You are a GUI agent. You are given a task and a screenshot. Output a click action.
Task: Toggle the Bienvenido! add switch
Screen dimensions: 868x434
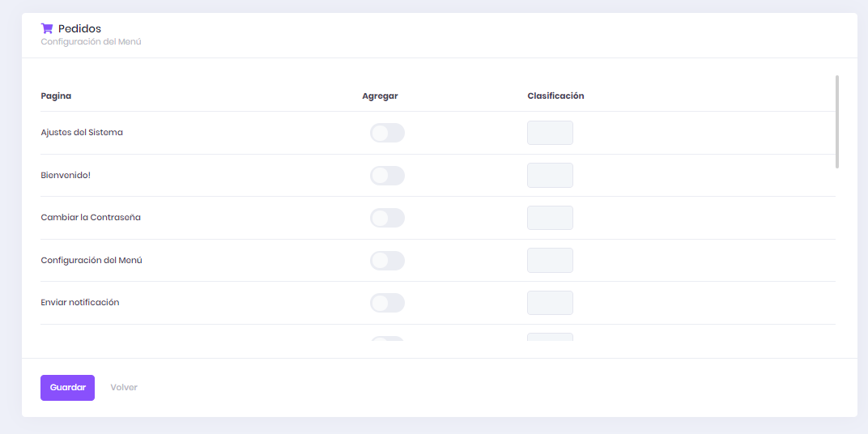[x=387, y=176]
